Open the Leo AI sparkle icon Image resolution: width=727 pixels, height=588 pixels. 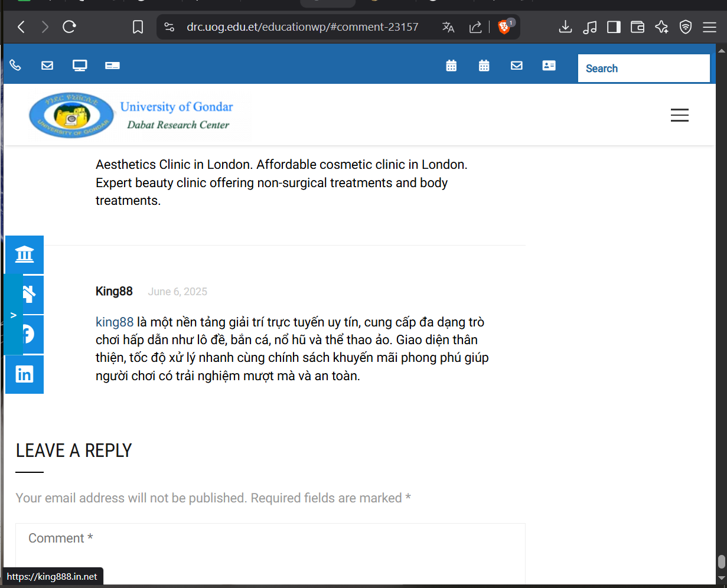661,27
